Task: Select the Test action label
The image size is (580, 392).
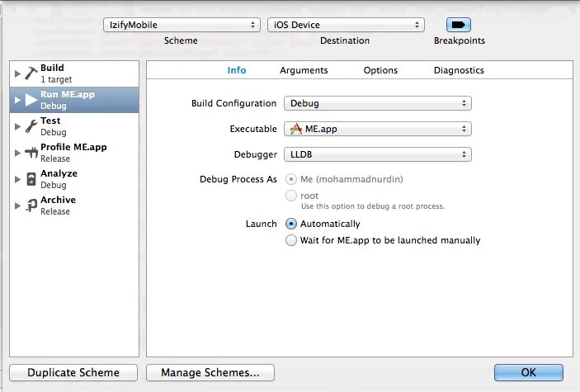Action: [50, 120]
